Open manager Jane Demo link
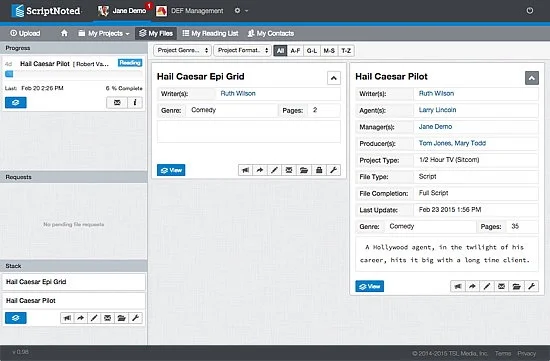This screenshot has height=361, width=550. [435, 127]
